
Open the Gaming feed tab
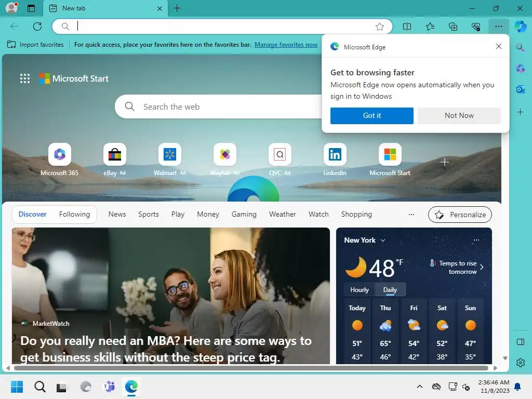point(244,215)
